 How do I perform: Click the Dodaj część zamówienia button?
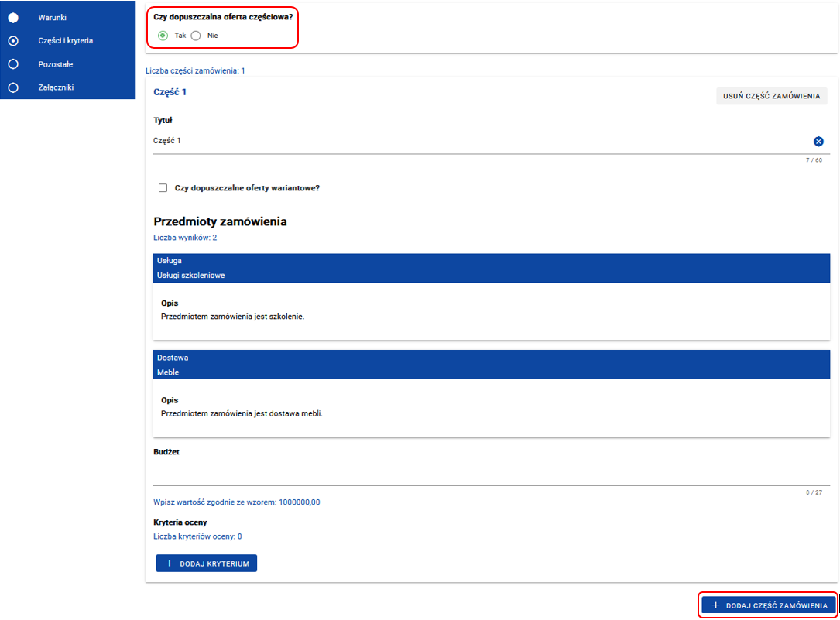pos(769,605)
